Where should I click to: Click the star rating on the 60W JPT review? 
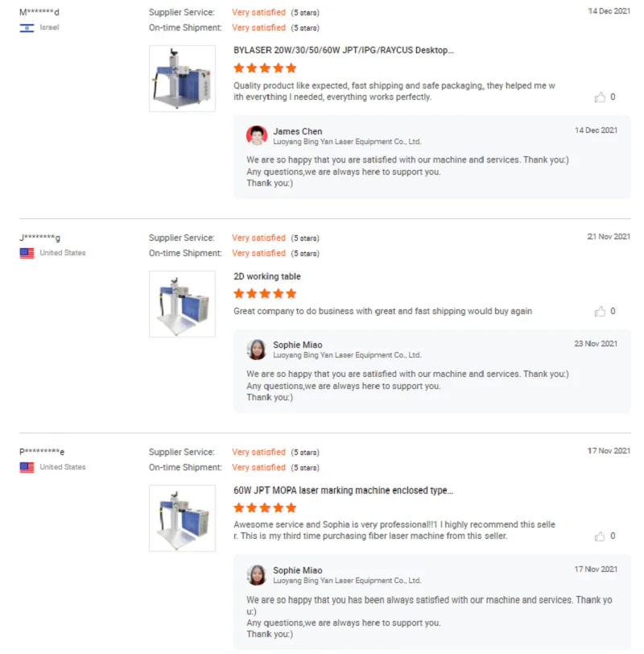pyautogui.click(x=265, y=508)
